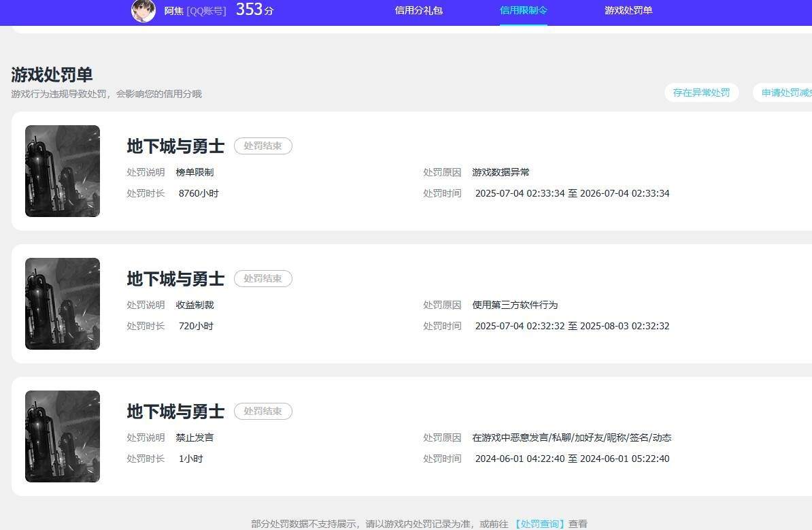This screenshot has height=530, width=812.
Task: Click the 游戏处罚单 section heading
Action: click(52, 75)
